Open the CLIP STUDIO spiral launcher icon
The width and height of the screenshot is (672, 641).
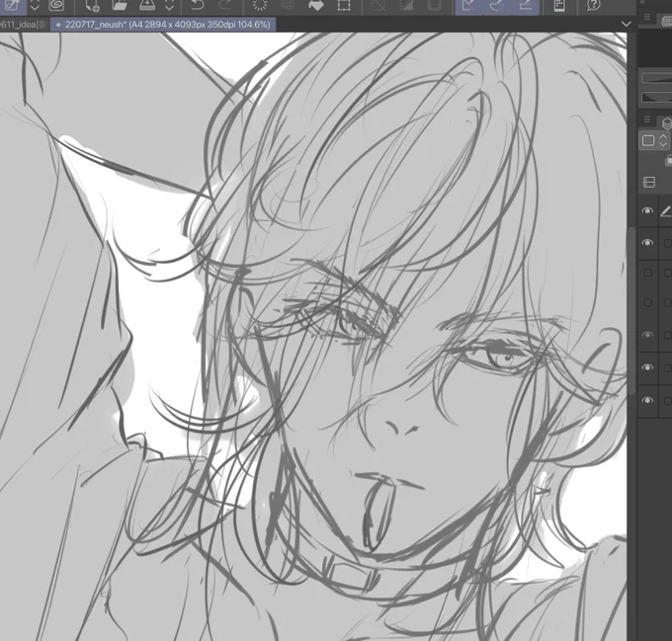click(56, 5)
